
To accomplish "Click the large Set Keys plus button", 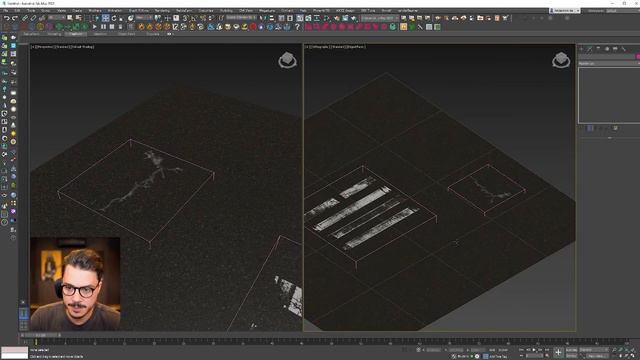I will point(558,353).
